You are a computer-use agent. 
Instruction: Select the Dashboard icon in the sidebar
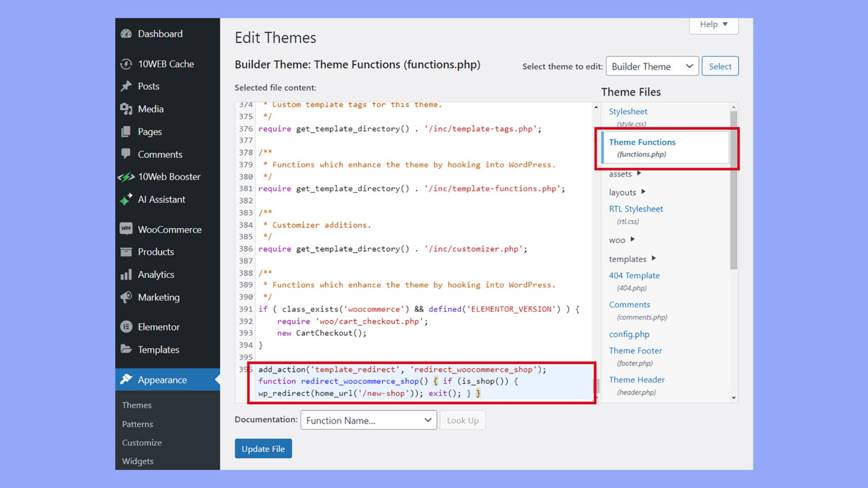[x=125, y=34]
